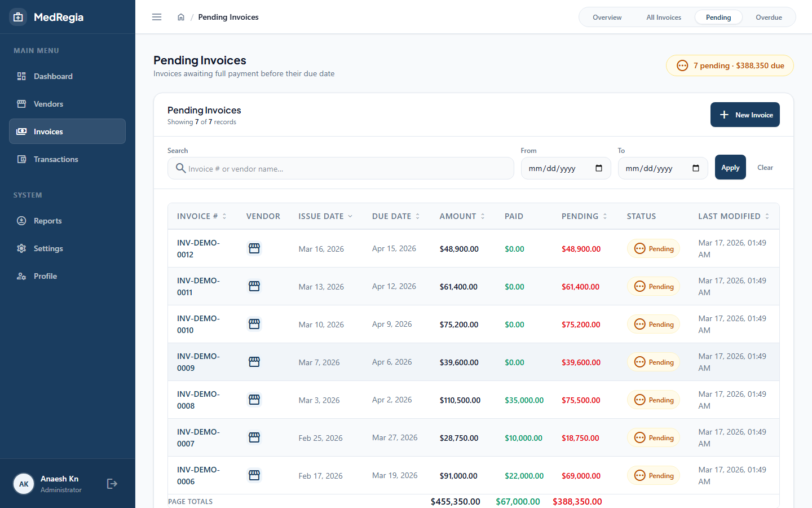
Task: Apply the date filter
Action: 730,167
